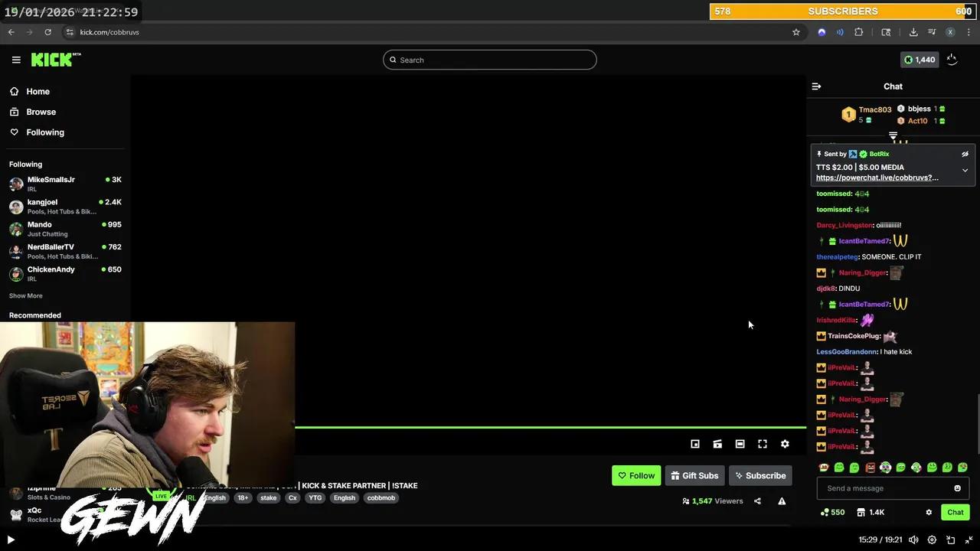Open outer video player settings
The image size is (980, 551).
[932, 540]
